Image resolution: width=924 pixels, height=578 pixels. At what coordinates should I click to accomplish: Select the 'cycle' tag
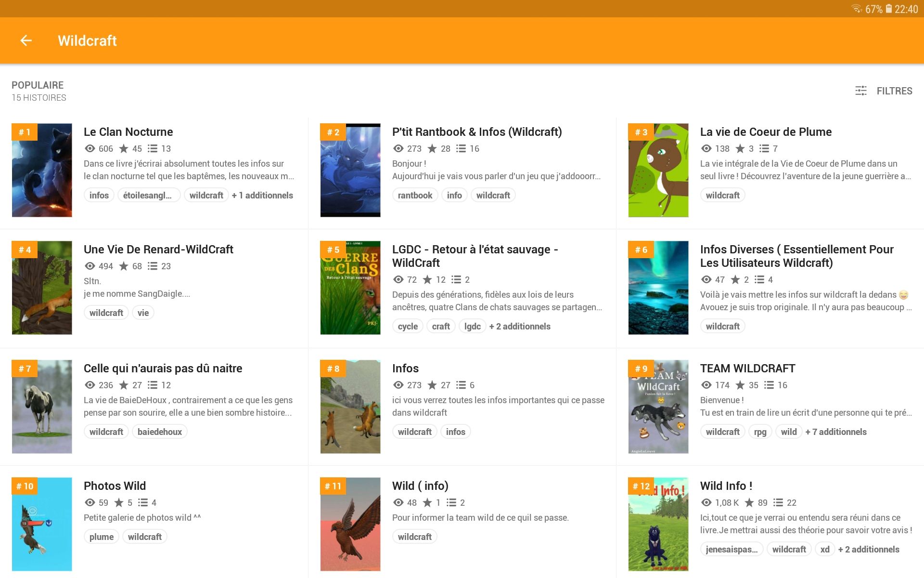pos(408,326)
